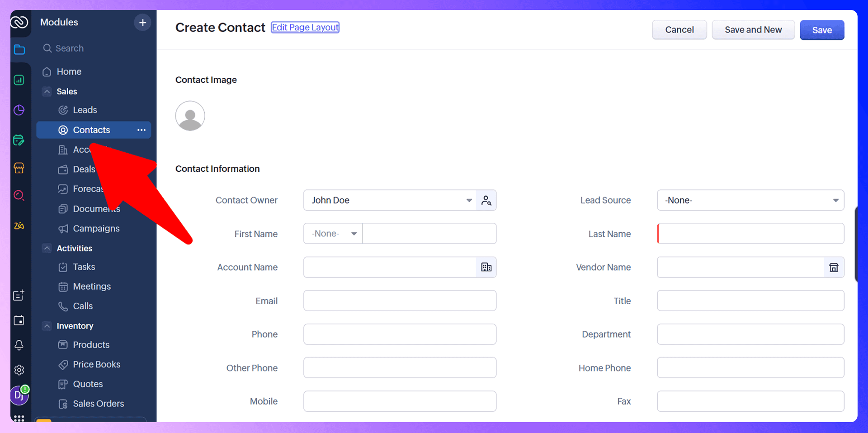Open the Campaigns module

point(96,229)
